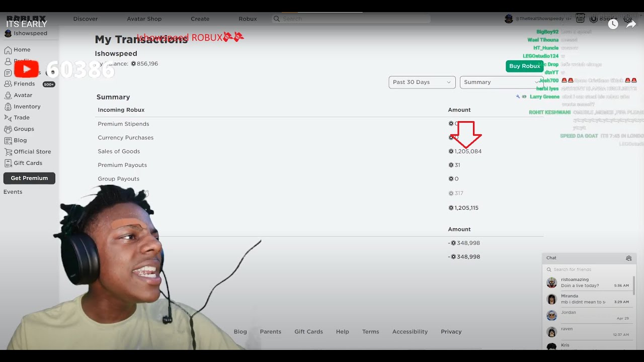The height and width of the screenshot is (362, 644).
Task: Click the chat list scrollbar
Action: click(x=633, y=287)
